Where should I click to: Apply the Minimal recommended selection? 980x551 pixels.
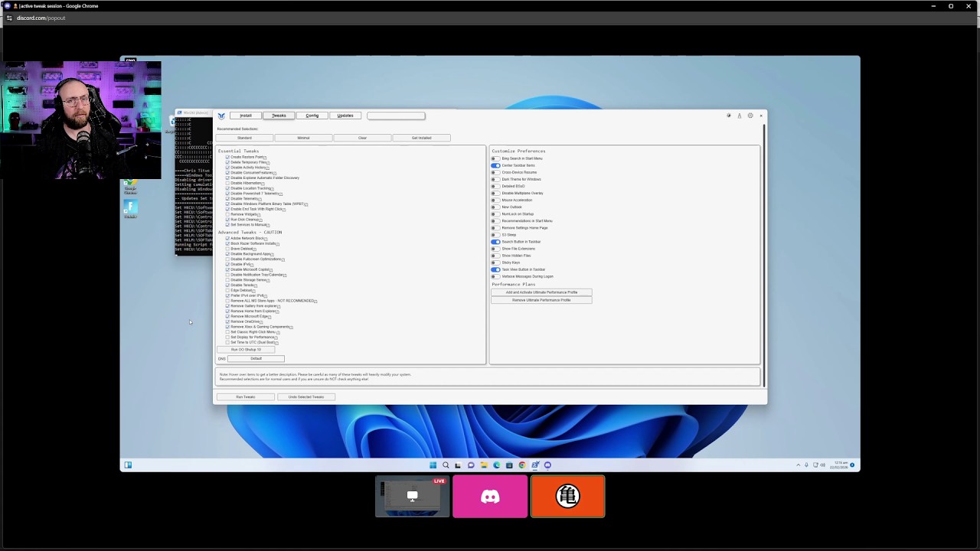[303, 138]
